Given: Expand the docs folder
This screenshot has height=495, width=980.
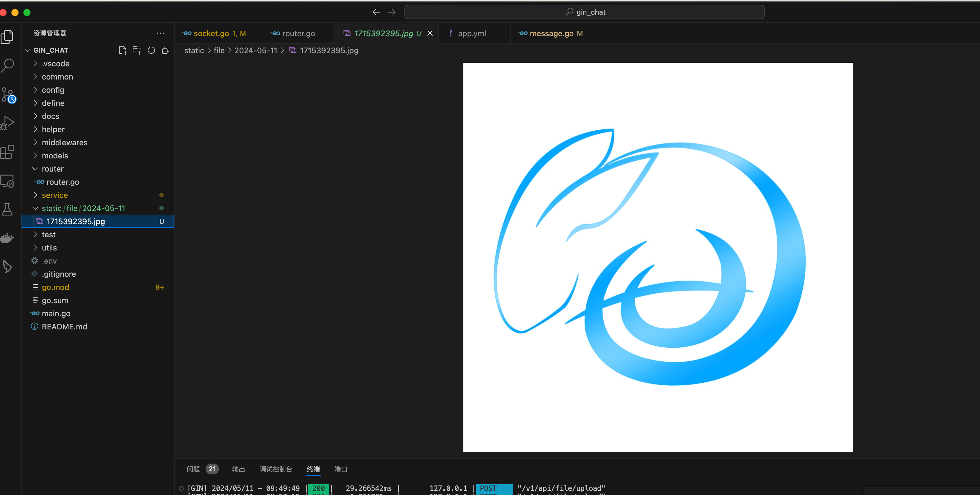Looking at the screenshot, I should tap(98, 116).
